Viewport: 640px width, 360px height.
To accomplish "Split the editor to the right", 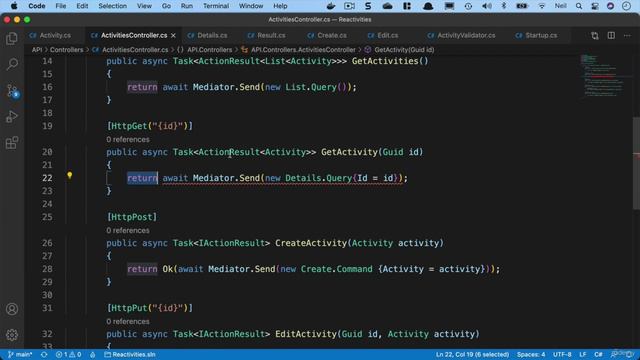I will pyautogui.click(x=611, y=36).
